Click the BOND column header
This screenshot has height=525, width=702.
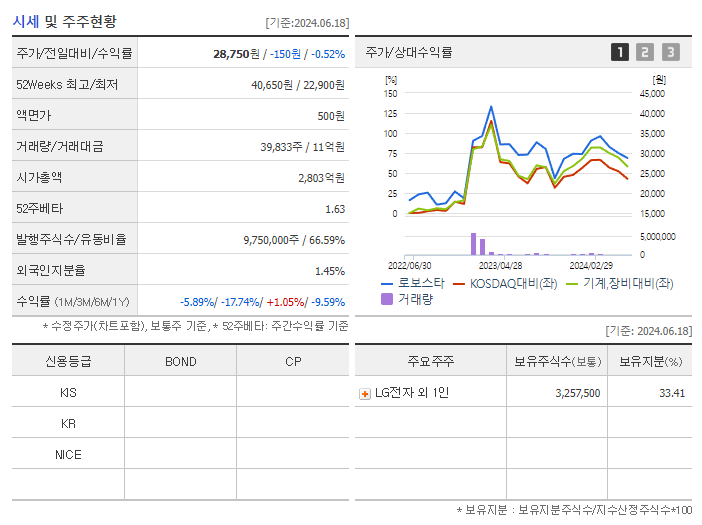pyautogui.click(x=181, y=362)
